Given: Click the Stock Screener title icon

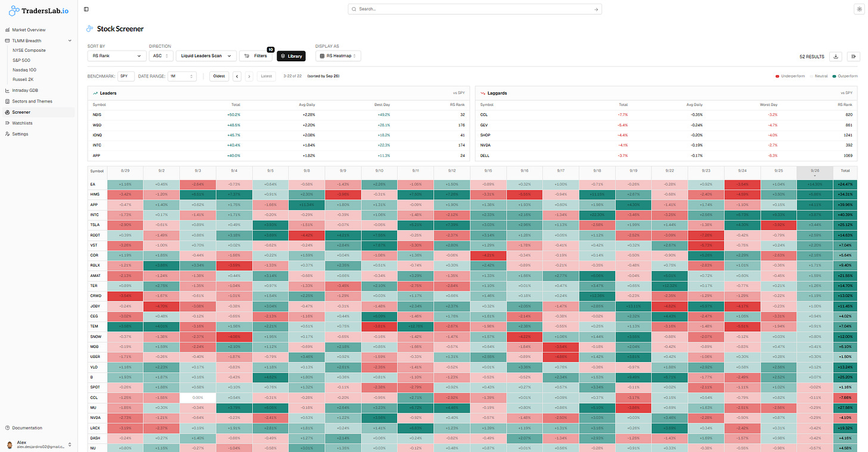Looking at the screenshot, I should tap(90, 29).
